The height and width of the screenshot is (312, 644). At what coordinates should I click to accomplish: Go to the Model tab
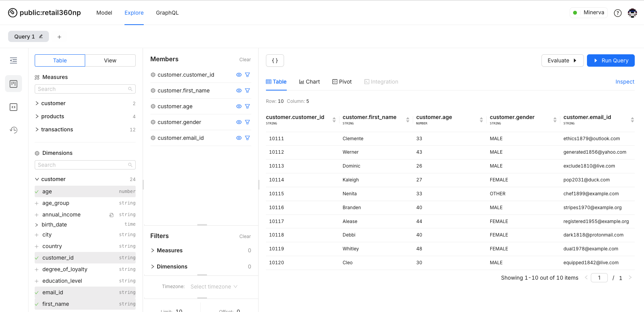104,13
